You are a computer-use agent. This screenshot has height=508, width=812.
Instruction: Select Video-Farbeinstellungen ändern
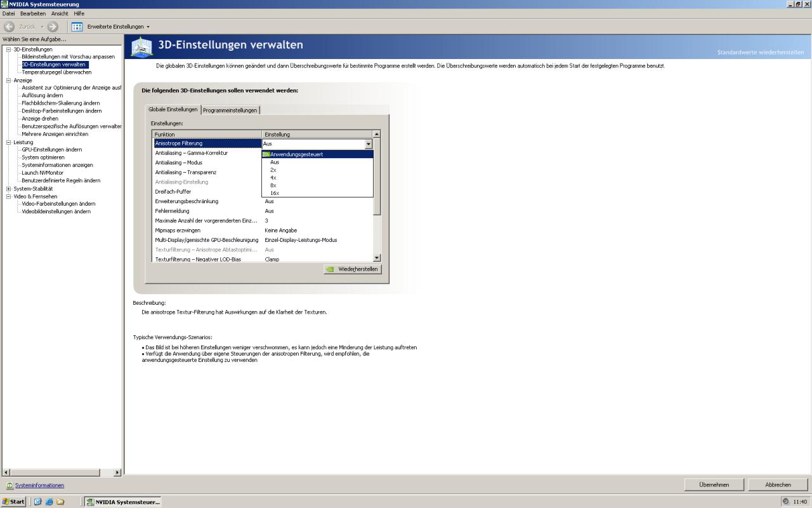click(x=58, y=204)
